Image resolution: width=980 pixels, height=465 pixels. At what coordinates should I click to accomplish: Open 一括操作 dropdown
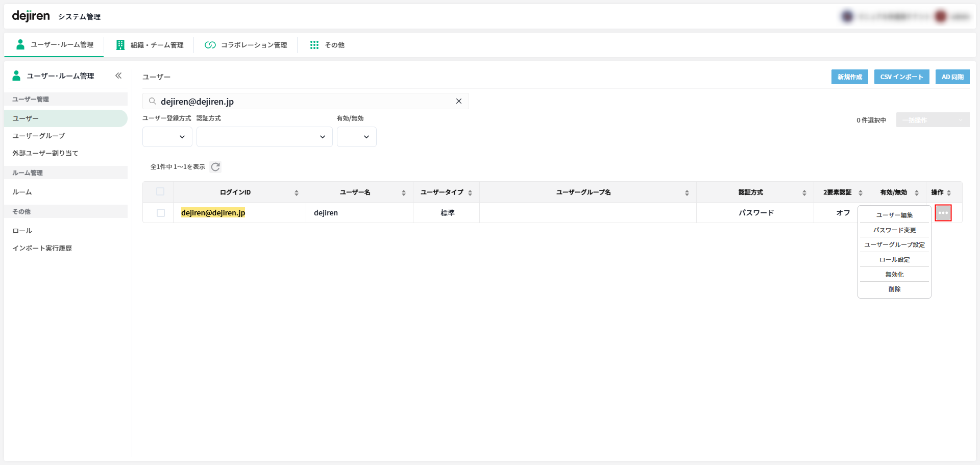933,120
